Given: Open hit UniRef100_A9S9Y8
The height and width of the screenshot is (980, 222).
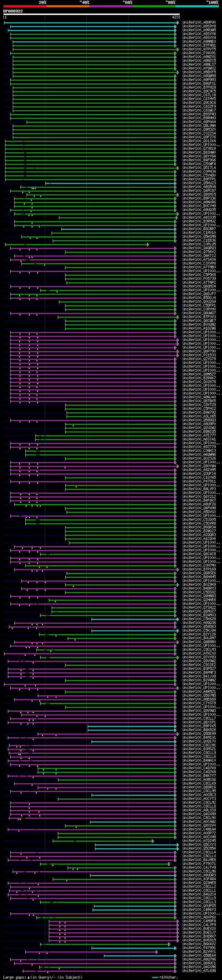Looking at the screenshot, I should click(199, 26).
